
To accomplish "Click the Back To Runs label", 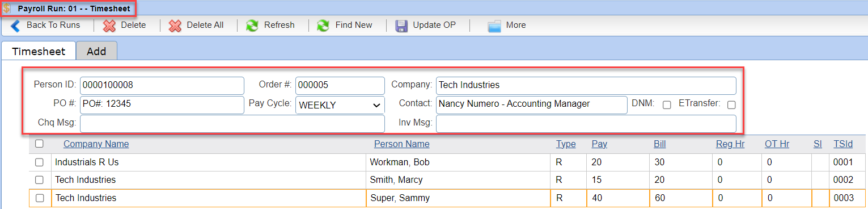I will (x=53, y=25).
